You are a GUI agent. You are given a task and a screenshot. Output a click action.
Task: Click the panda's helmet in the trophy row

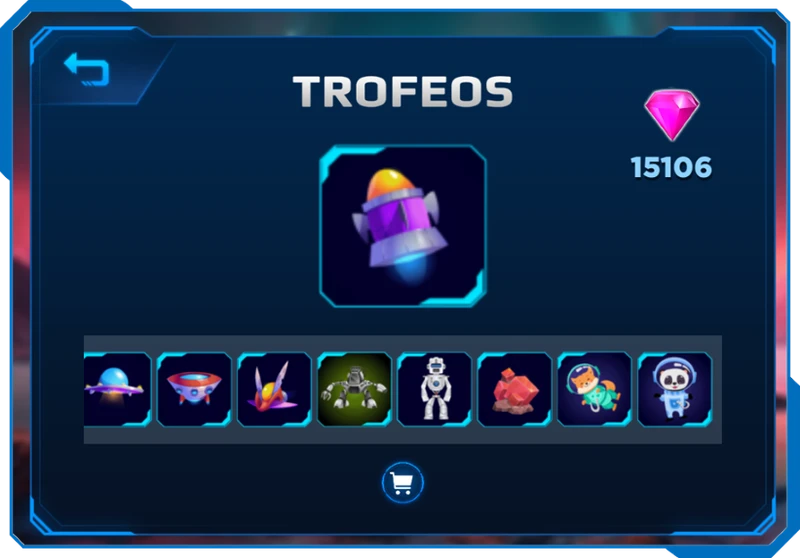[674, 374]
